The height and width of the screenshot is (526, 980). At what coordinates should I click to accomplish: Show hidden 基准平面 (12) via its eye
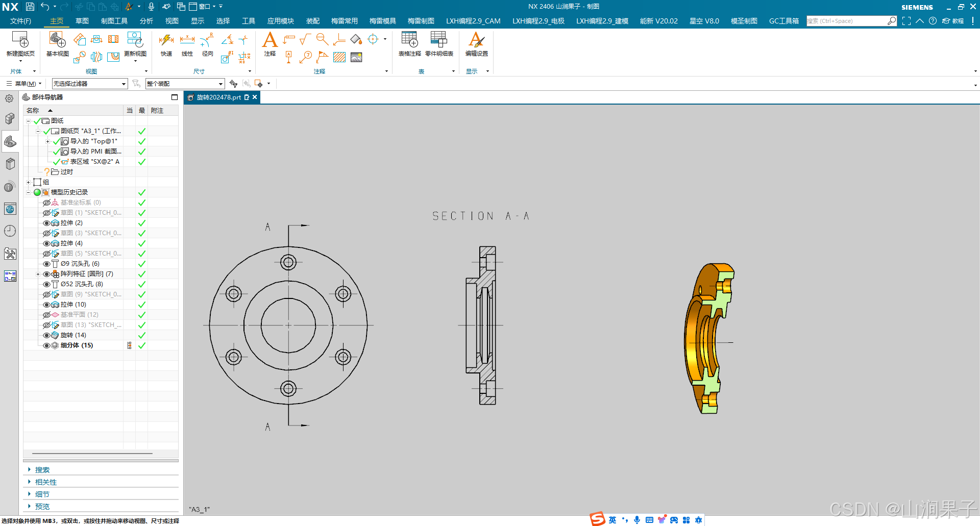click(46, 315)
